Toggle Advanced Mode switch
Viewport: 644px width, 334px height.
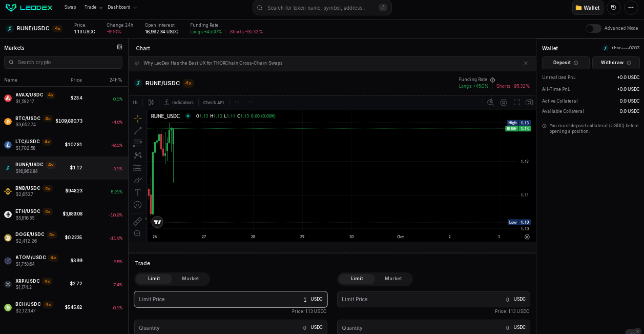(593, 28)
